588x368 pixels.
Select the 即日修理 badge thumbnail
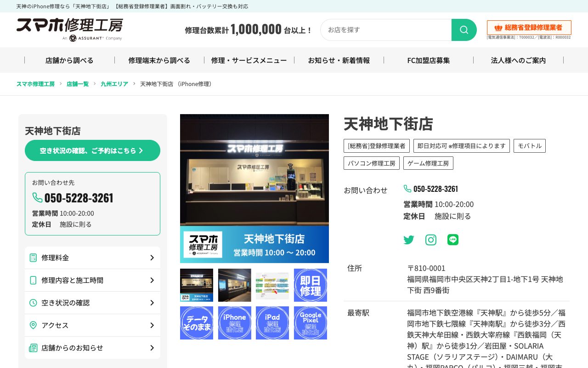[x=311, y=285]
